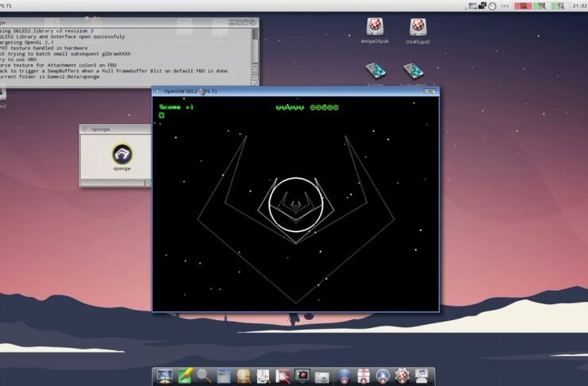This screenshot has height=386, width=588.
Task: Open the tan document viewer dock icon
Action: [x=244, y=376]
